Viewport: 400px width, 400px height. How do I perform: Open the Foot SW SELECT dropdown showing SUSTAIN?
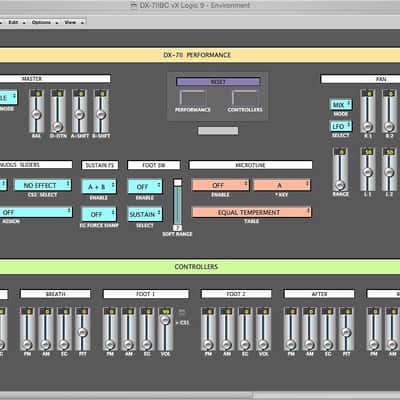point(145,214)
